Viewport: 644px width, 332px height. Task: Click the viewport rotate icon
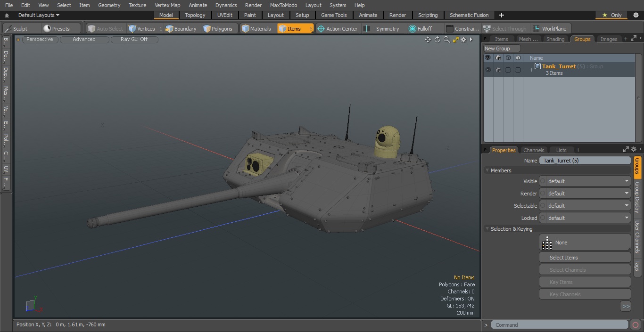point(437,40)
